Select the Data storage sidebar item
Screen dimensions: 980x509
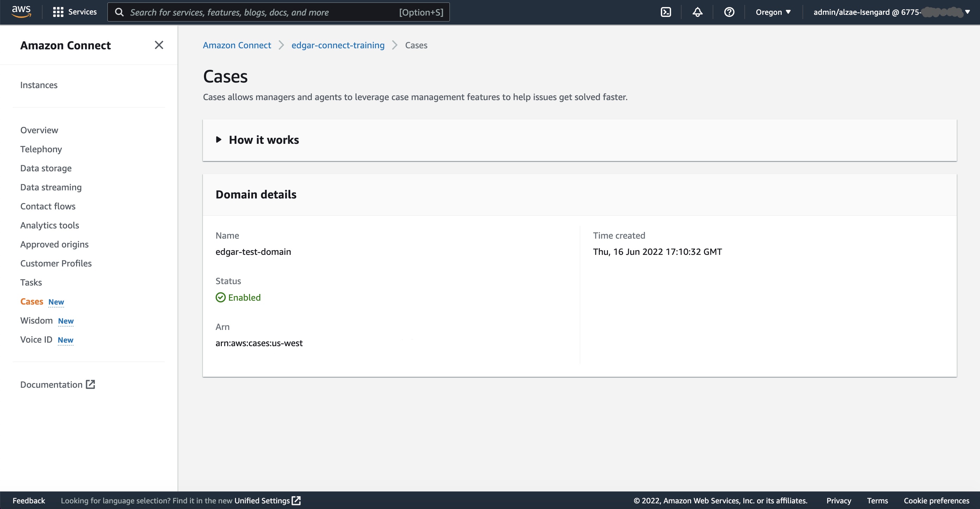[x=45, y=168]
